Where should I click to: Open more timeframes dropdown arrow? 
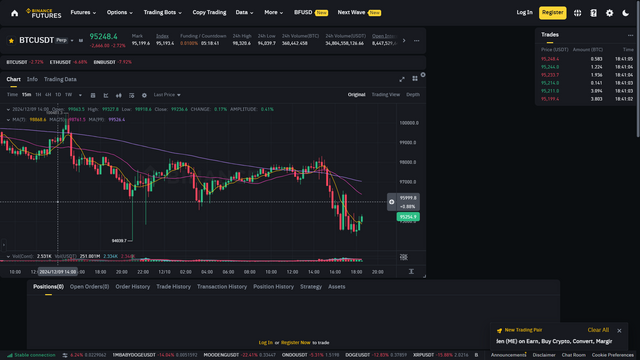coord(80,95)
